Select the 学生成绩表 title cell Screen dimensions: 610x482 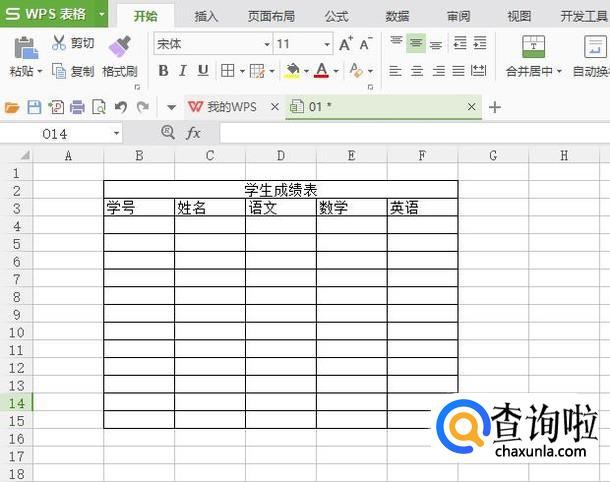(280, 190)
